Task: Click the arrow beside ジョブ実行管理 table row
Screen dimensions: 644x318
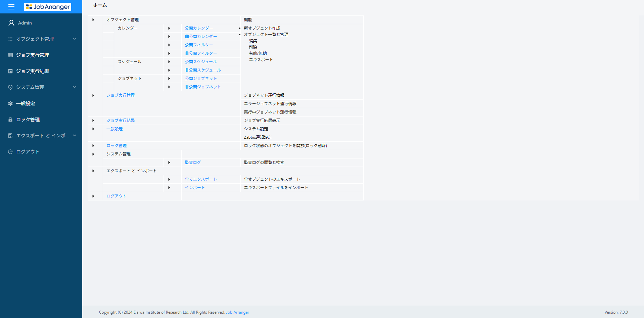Action: pos(93,95)
